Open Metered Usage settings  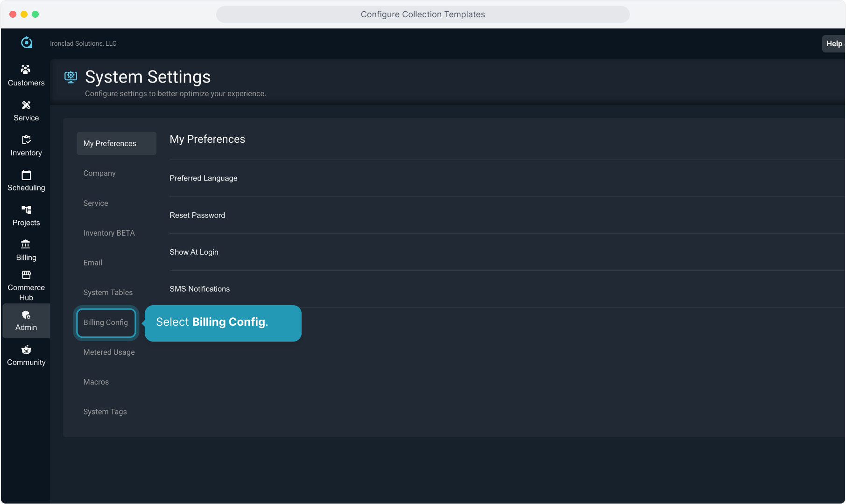click(x=109, y=352)
